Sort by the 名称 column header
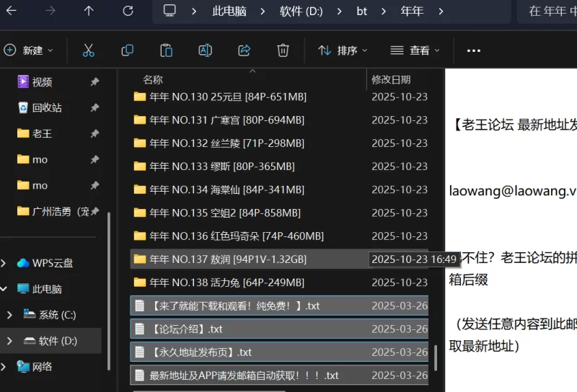This screenshot has width=577, height=392. [x=153, y=79]
